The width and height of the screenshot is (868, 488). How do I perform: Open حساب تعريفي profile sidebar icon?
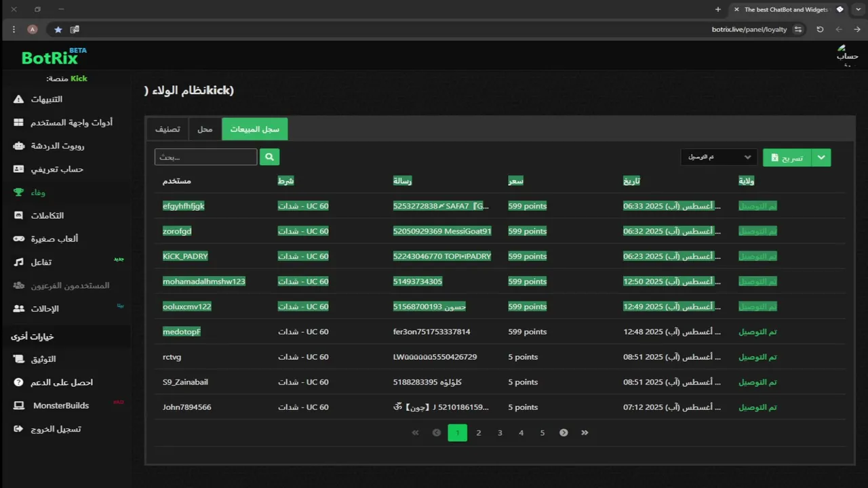pyautogui.click(x=18, y=169)
